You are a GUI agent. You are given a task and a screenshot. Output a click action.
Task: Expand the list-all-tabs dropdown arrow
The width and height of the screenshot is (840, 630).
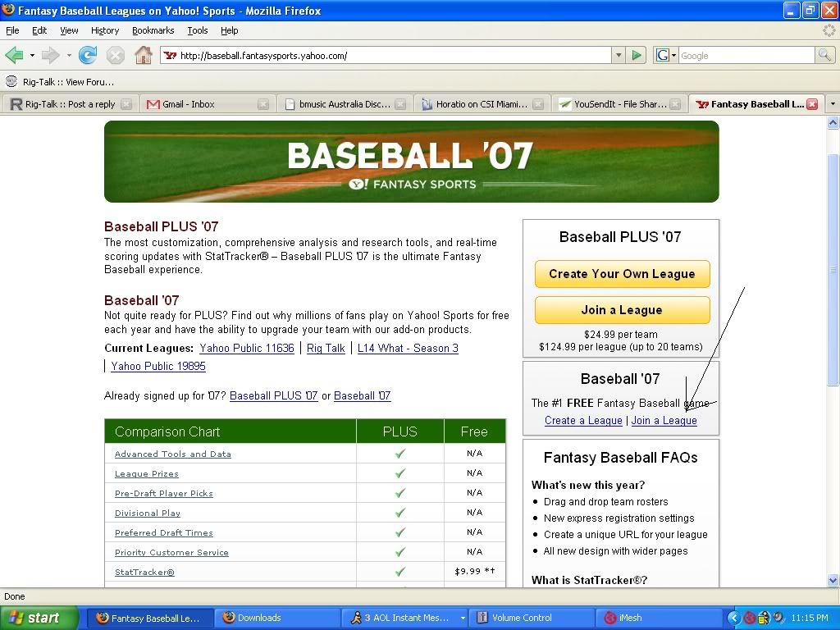tap(832, 104)
